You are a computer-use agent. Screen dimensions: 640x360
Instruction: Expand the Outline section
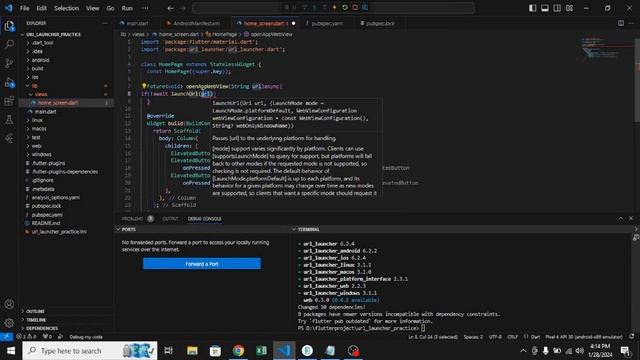click(x=36, y=311)
